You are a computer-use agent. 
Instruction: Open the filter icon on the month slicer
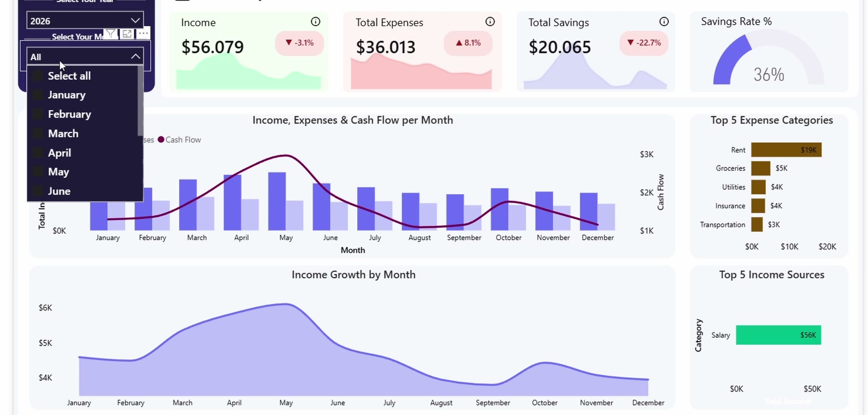point(111,33)
